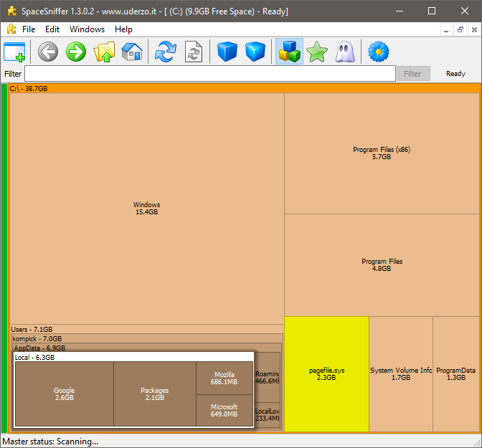Select the Program Files (x86) block
The width and height of the screenshot is (482, 448).
click(382, 153)
